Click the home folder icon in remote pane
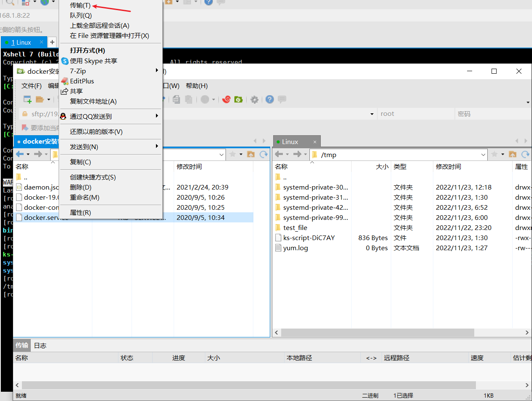Image resolution: width=532 pixels, height=401 pixels. pyautogui.click(x=513, y=155)
